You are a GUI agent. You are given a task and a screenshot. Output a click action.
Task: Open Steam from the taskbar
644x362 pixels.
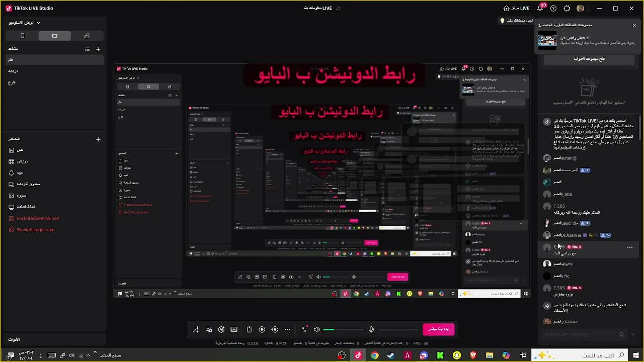tap(391, 355)
